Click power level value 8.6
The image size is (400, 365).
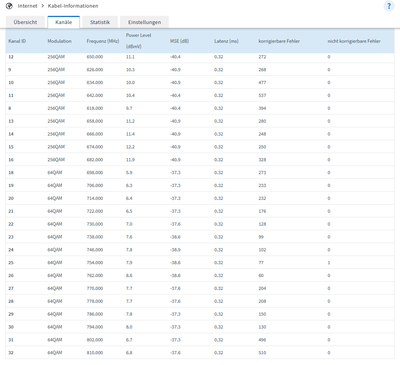tap(129, 276)
